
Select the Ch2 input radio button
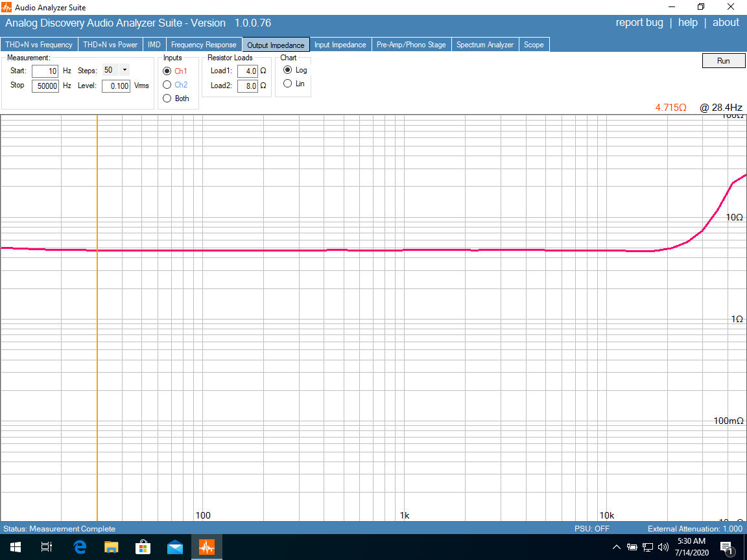click(167, 85)
